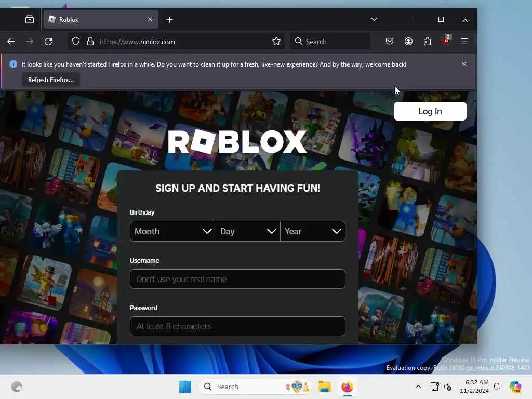Open the Firefox View icon
Image resolution: width=532 pixels, height=399 pixels.
pos(30,19)
